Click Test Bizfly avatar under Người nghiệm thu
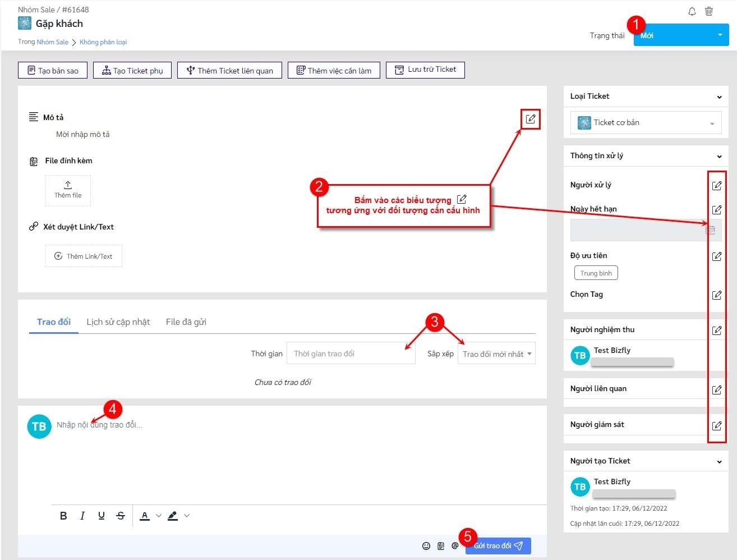 580,355
